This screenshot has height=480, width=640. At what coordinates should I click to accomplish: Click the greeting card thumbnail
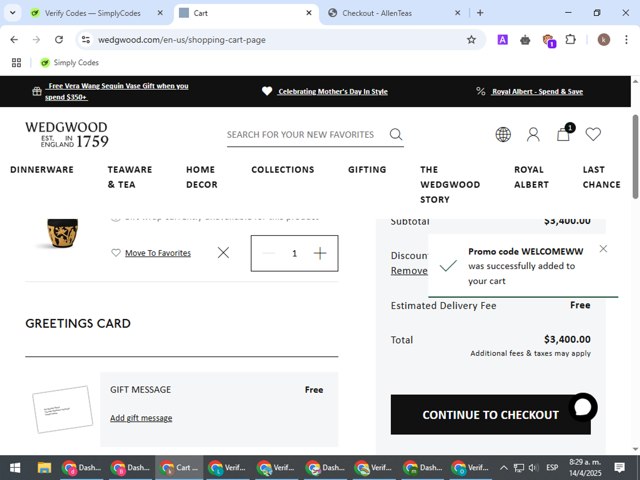tap(62, 409)
